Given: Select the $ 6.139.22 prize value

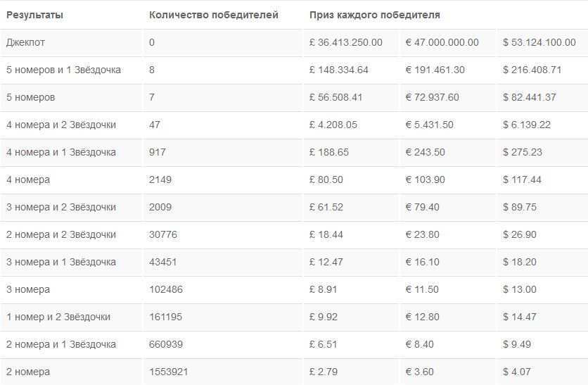Looking at the screenshot, I should pyautogui.click(x=527, y=125).
